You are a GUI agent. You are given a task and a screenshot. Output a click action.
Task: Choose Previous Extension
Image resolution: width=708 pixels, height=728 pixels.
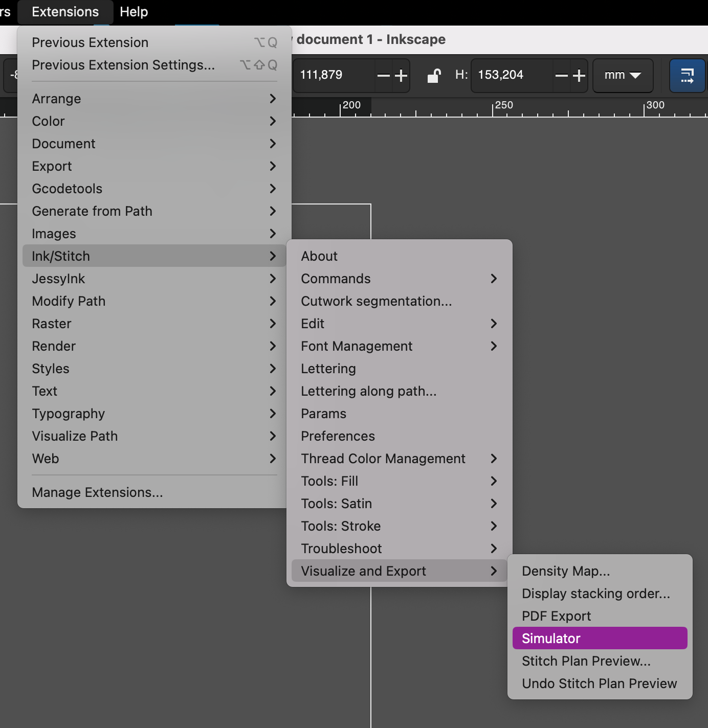pos(154,42)
